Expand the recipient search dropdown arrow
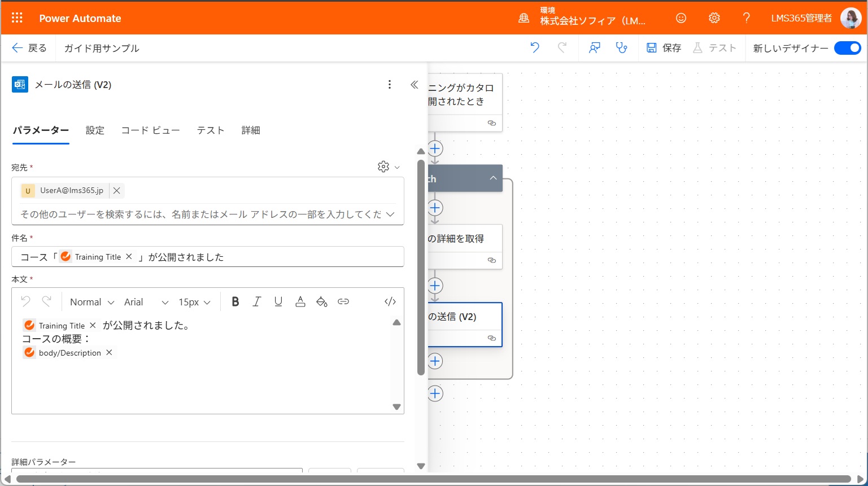 tap(390, 214)
